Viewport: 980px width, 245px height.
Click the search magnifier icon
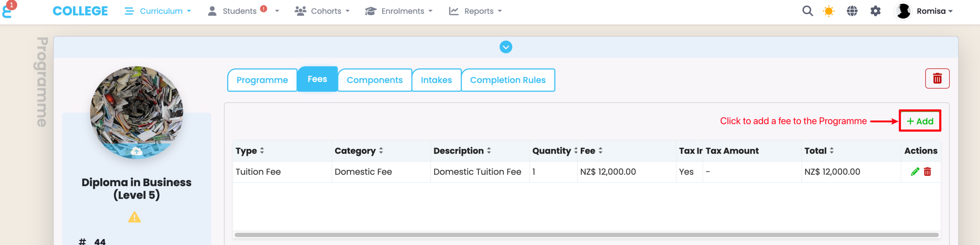[x=807, y=11]
